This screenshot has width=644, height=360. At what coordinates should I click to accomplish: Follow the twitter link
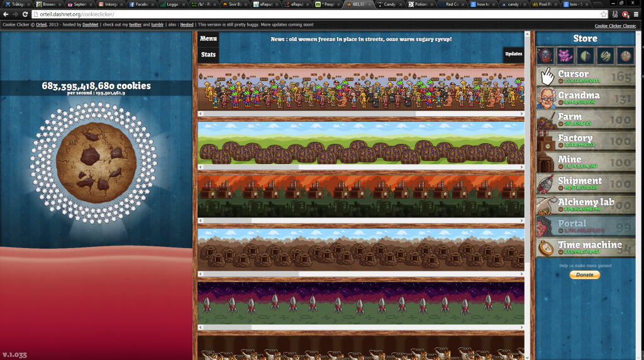135,25
